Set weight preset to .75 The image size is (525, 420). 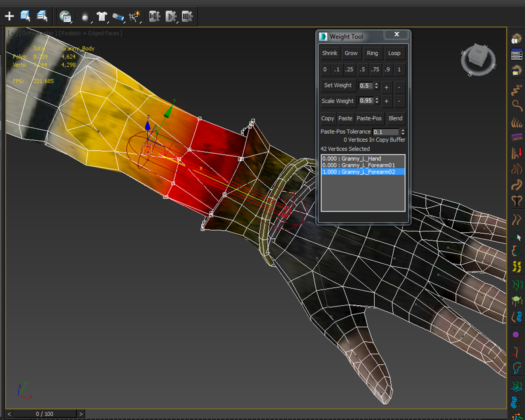pyautogui.click(x=375, y=70)
